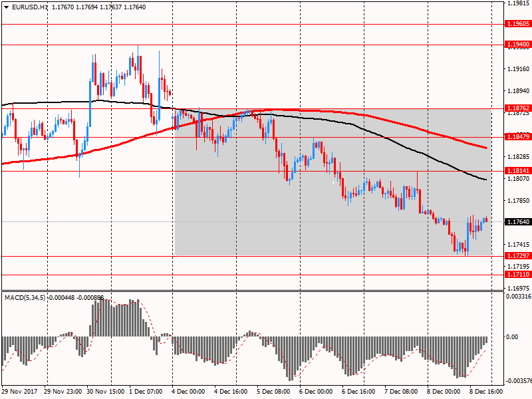This screenshot has width=532, height=399.
Task: Click the current price label 1.17640
Action: 518,221
